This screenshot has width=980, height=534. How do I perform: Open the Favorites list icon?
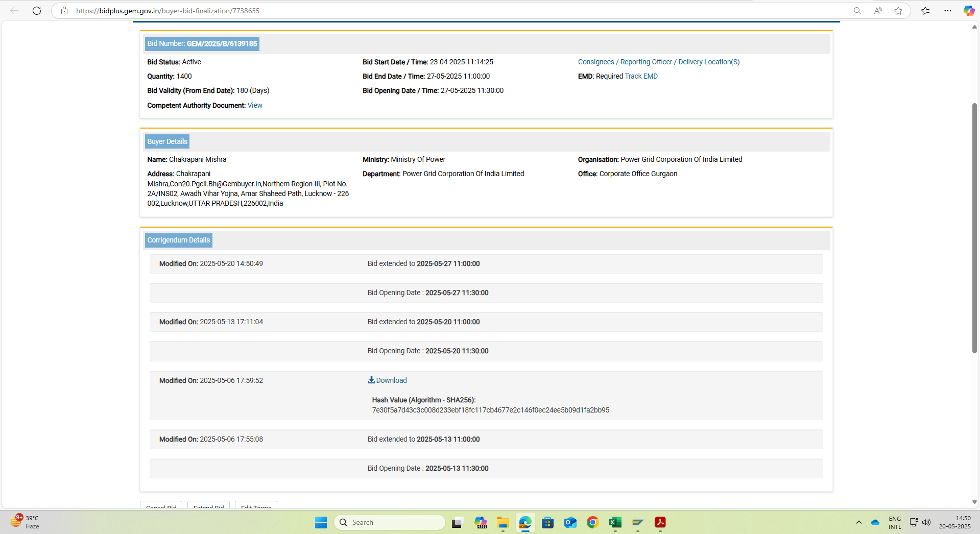925,11
